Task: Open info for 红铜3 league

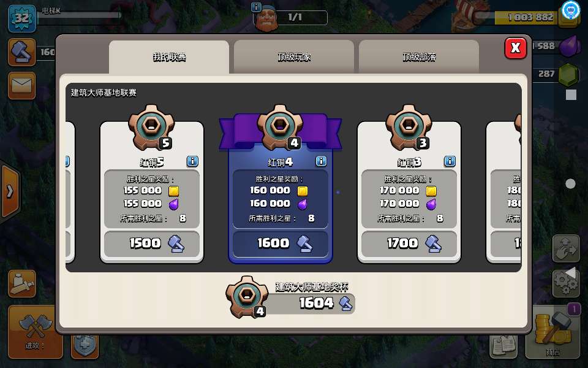Action: pos(450,161)
